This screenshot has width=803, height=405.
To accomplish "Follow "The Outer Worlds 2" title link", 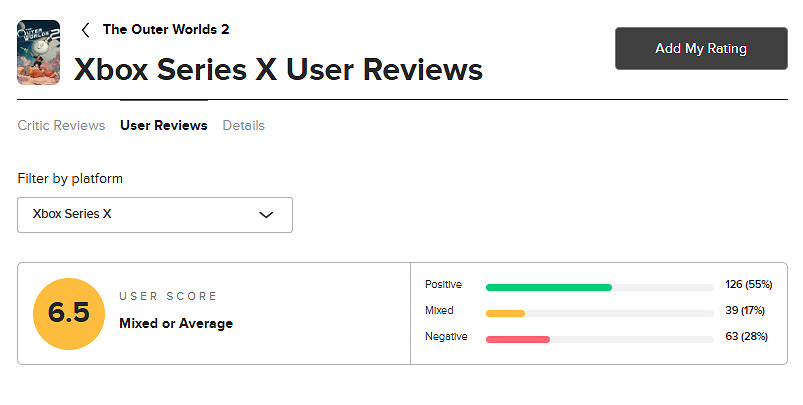I will 166,30.
